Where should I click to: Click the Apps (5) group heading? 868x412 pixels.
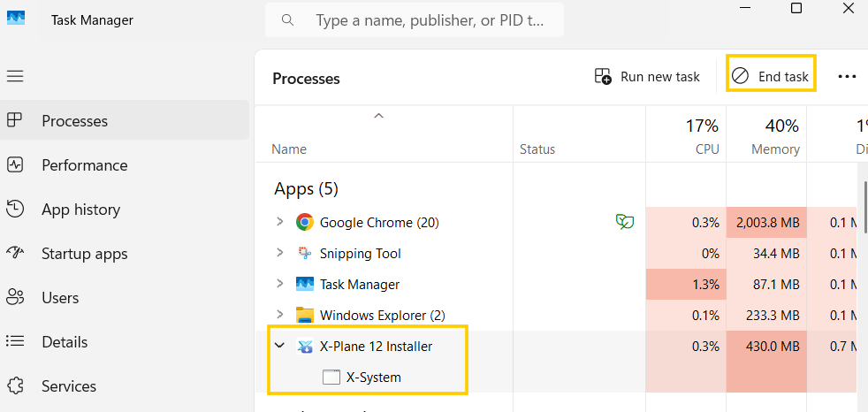(x=306, y=189)
